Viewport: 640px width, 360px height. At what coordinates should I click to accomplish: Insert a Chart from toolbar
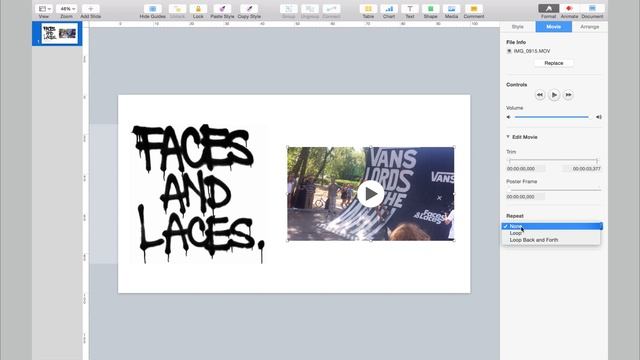(x=389, y=9)
